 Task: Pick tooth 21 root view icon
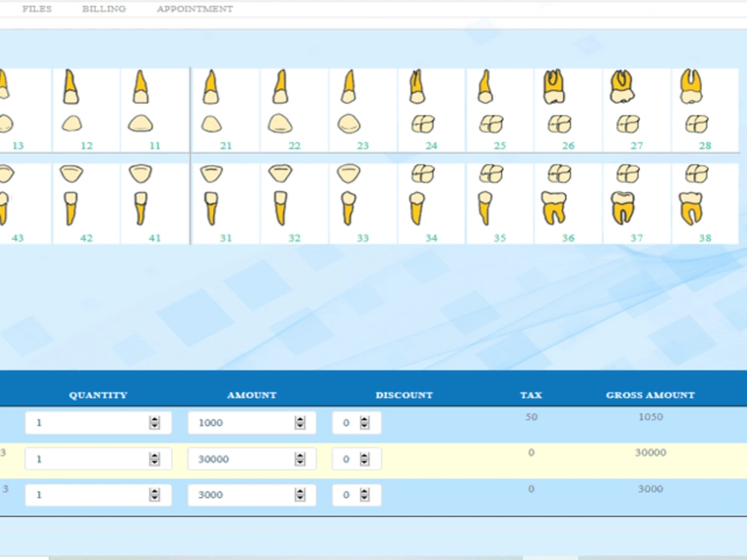(x=211, y=87)
